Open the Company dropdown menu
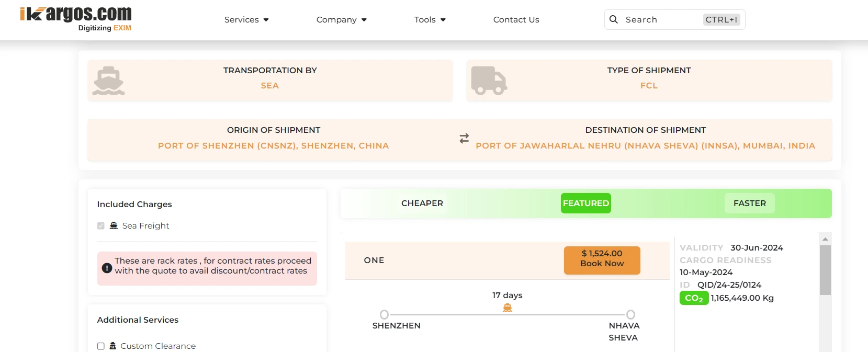The height and width of the screenshot is (352, 868). click(x=341, y=20)
